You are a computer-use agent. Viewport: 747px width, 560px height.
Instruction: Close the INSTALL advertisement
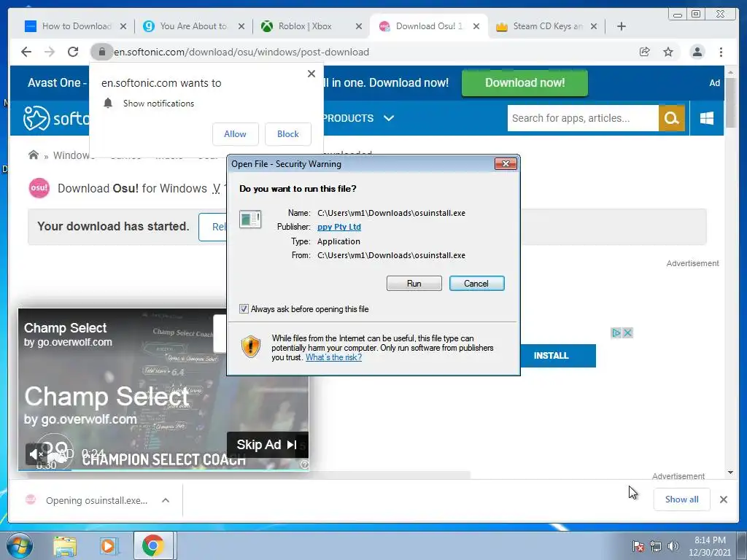coord(627,332)
